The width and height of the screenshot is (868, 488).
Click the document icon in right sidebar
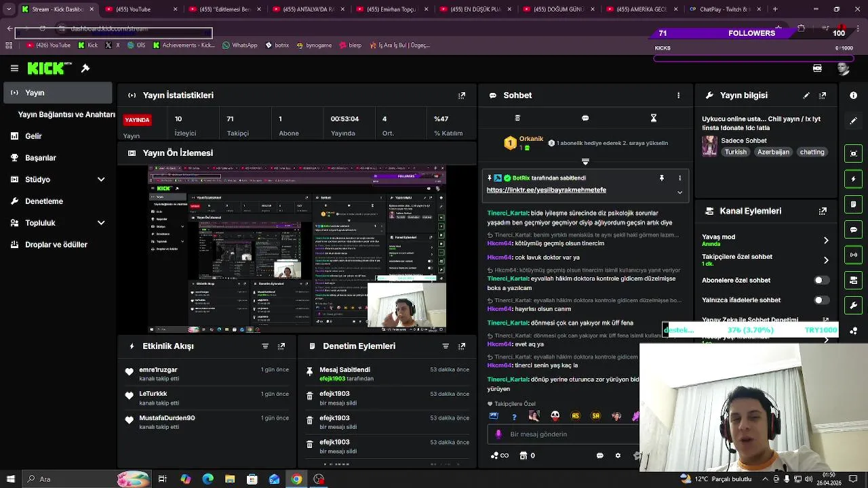coord(854,204)
